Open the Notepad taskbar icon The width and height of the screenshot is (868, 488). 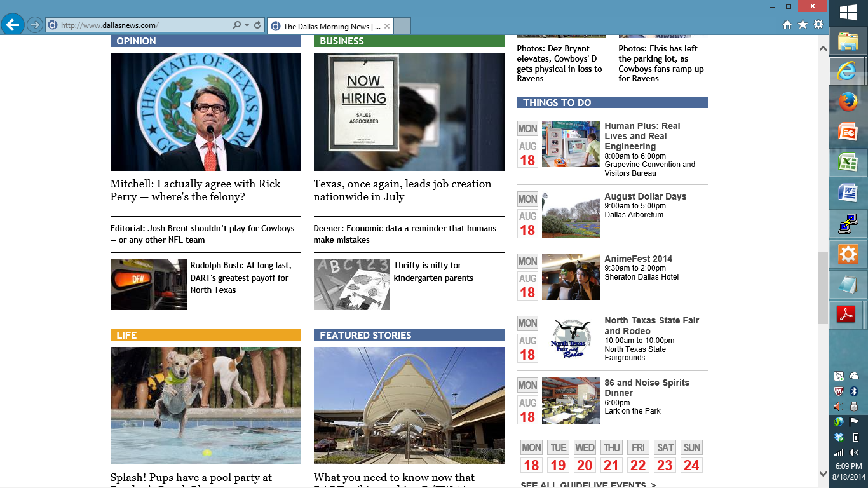(848, 284)
